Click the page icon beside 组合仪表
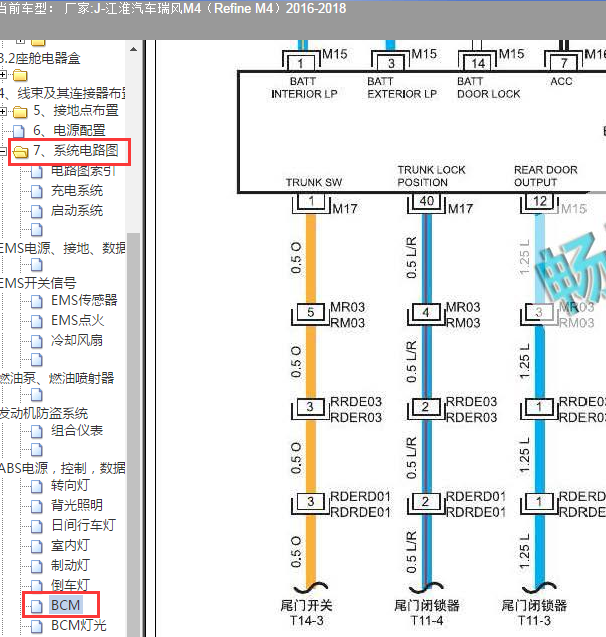The height and width of the screenshot is (637, 606). tap(37, 431)
